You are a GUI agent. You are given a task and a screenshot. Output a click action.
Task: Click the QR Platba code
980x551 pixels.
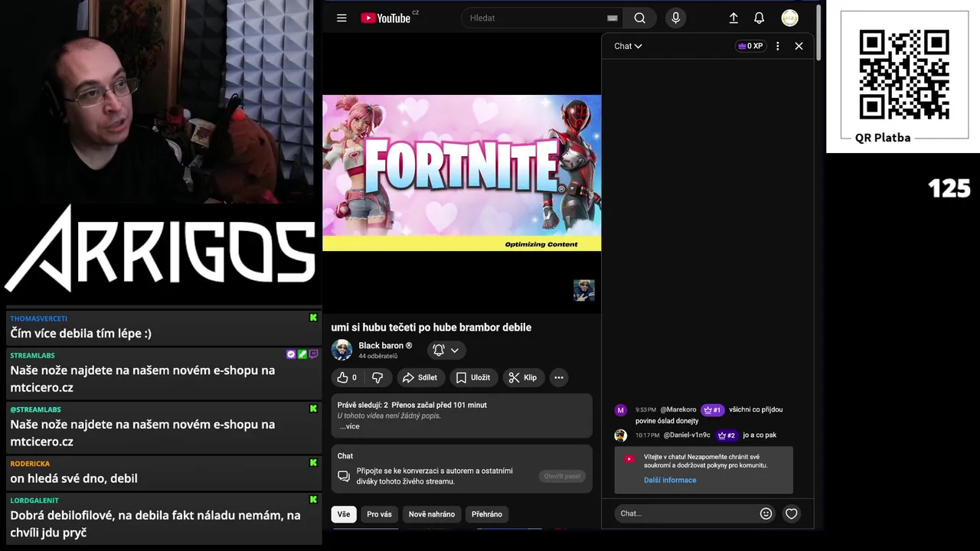(x=904, y=75)
